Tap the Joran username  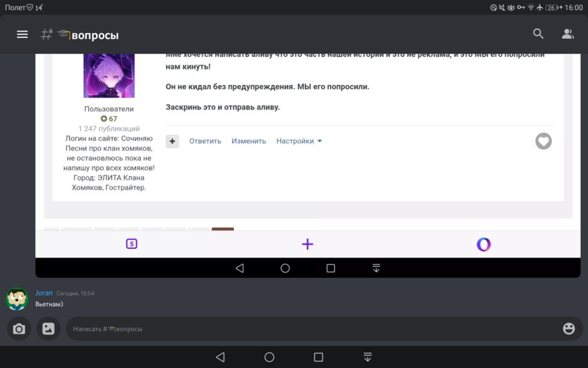44,293
